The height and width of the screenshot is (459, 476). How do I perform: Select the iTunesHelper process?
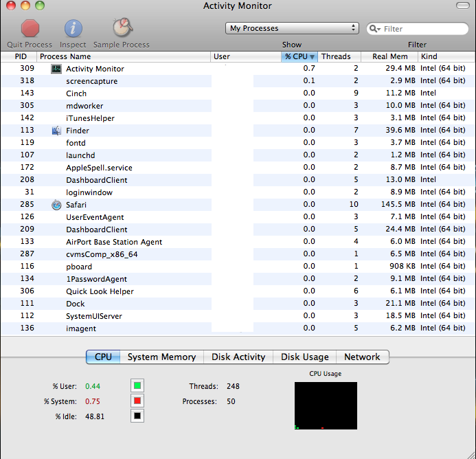(x=238, y=118)
